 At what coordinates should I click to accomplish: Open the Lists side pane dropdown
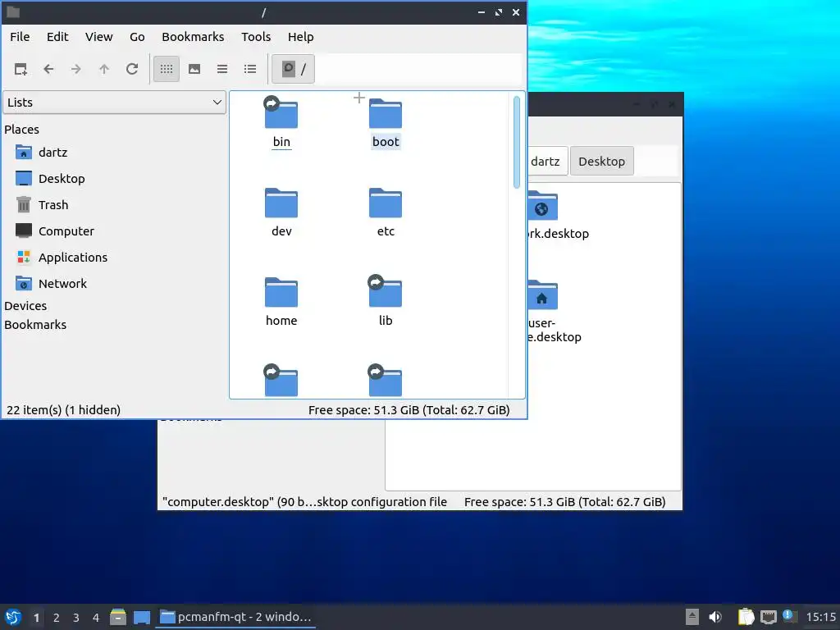pos(115,103)
